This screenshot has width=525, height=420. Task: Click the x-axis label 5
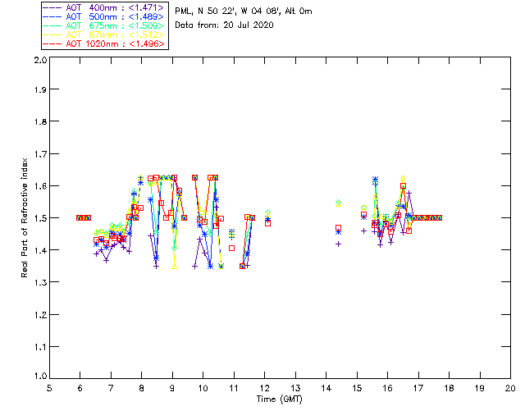49,388
